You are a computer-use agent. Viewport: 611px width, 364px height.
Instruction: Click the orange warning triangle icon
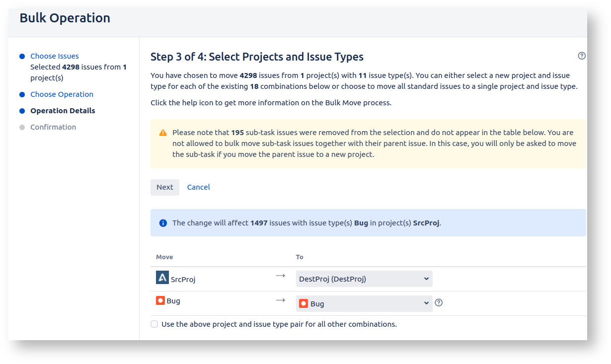[163, 133]
